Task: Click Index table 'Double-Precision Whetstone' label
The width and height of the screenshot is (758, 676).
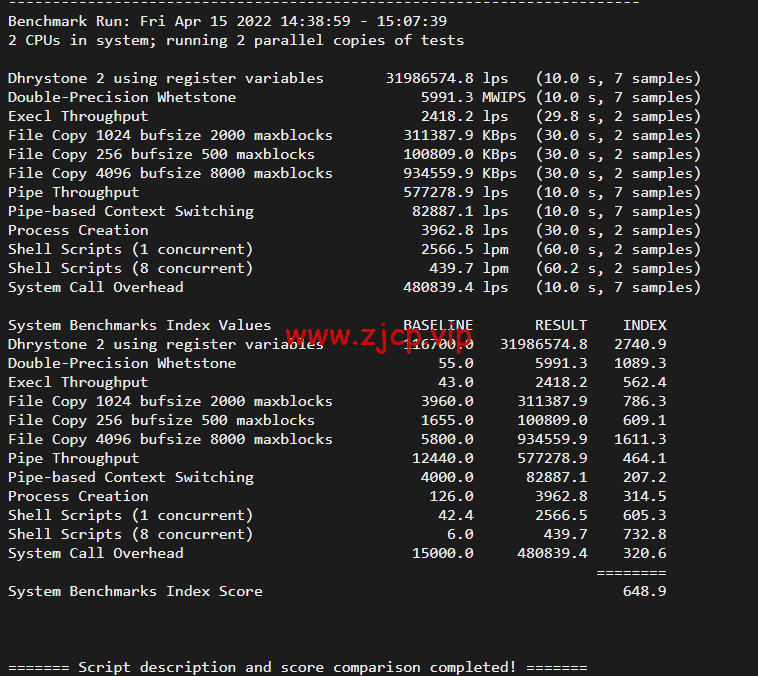Action: point(122,363)
